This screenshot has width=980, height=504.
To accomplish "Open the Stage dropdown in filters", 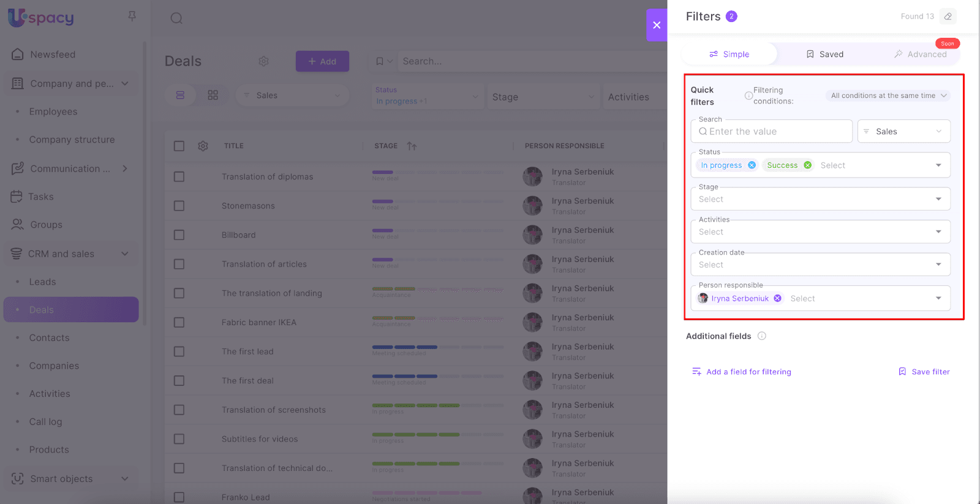I will [x=820, y=199].
